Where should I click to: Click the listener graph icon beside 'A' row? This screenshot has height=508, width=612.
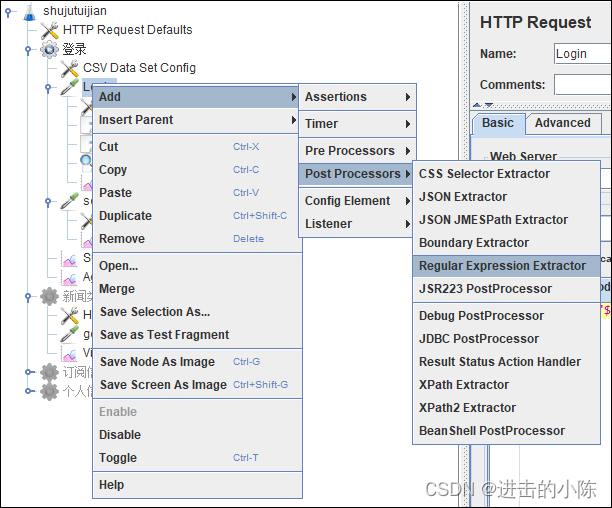(69, 277)
